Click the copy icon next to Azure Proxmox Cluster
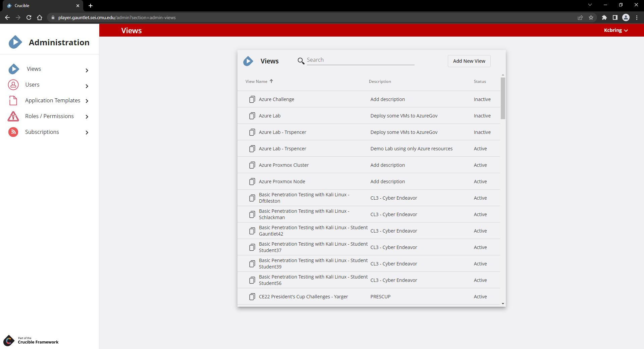644x349 pixels. pyautogui.click(x=252, y=165)
